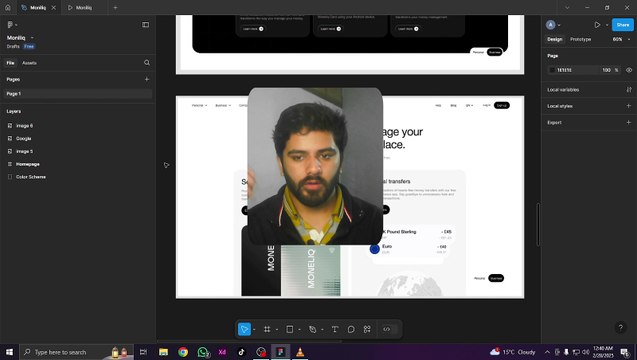Click the Export section label

(554, 122)
